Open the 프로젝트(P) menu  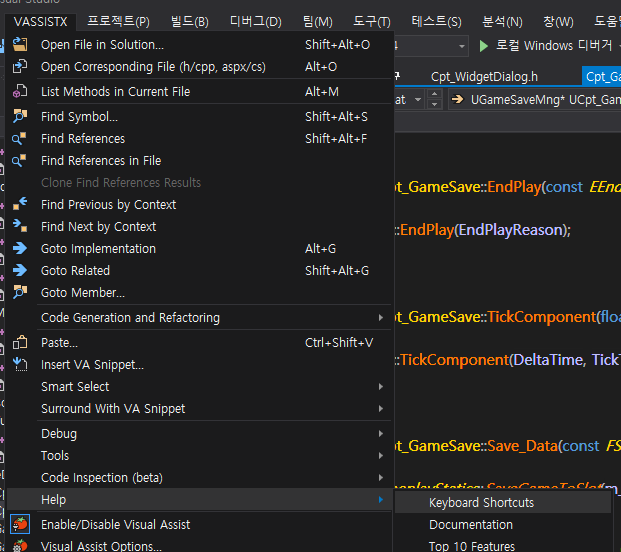tap(118, 21)
